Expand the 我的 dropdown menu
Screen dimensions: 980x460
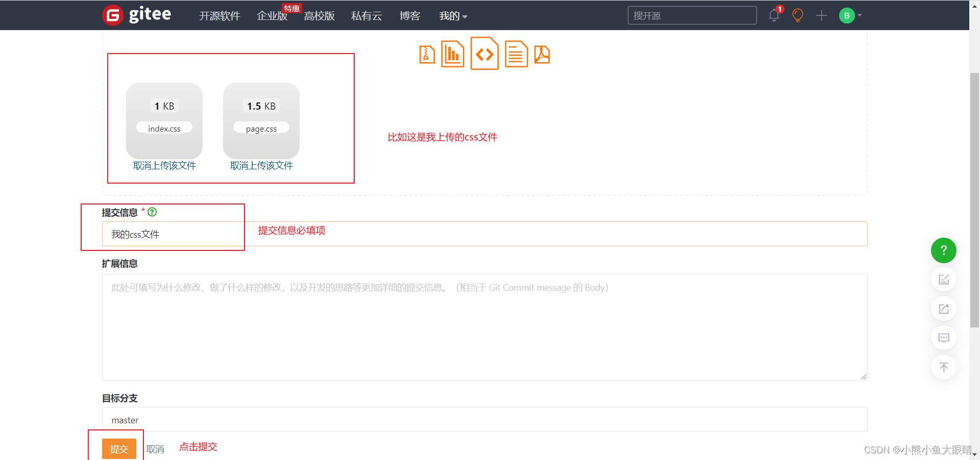click(x=453, y=16)
